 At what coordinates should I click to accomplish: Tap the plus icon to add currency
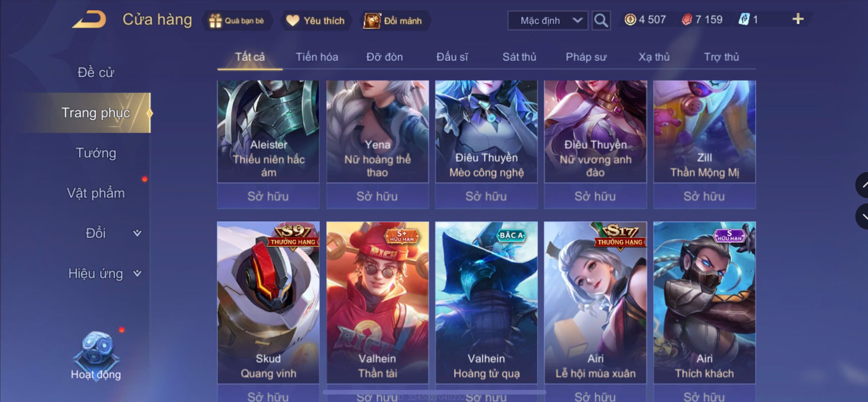pos(798,19)
